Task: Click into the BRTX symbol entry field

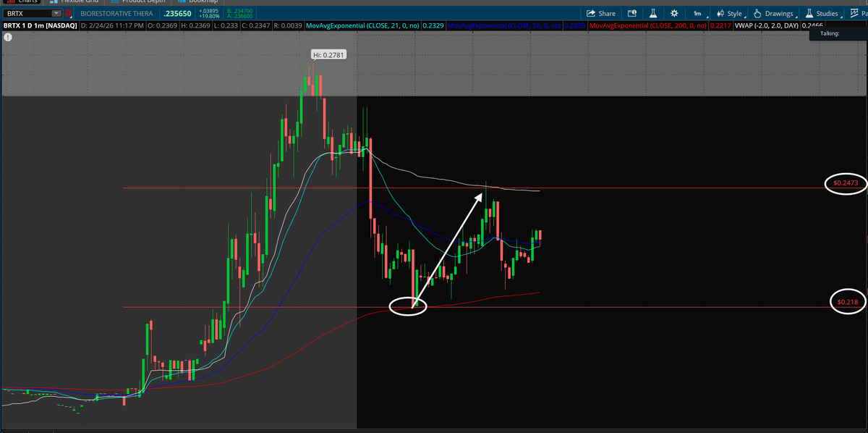Action: coord(27,13)
